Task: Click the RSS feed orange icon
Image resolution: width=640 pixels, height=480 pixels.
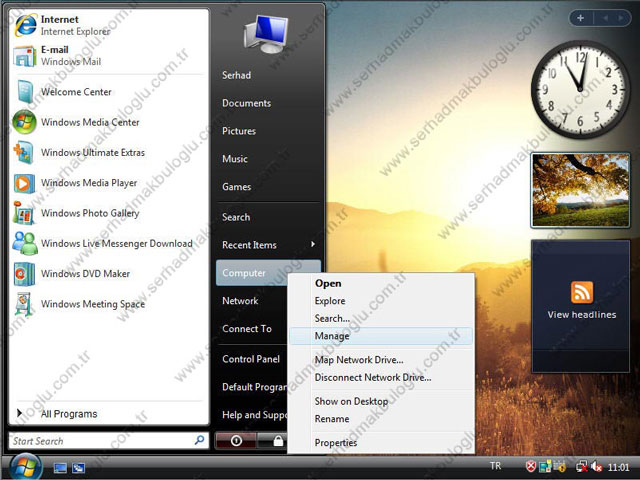Action: coord(582,292)
